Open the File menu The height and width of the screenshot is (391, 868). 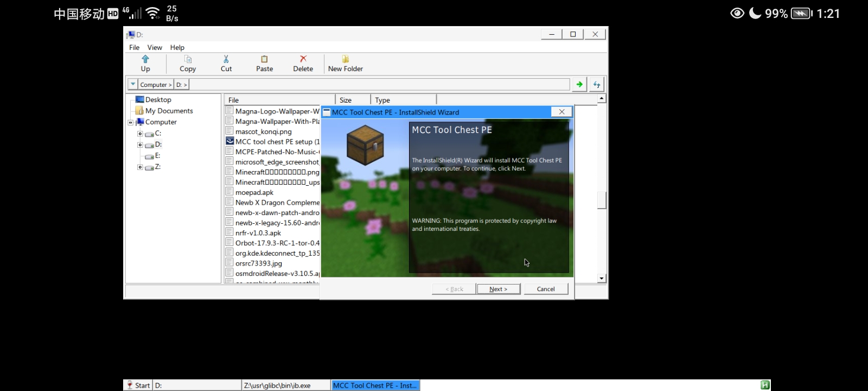point(134,47)
